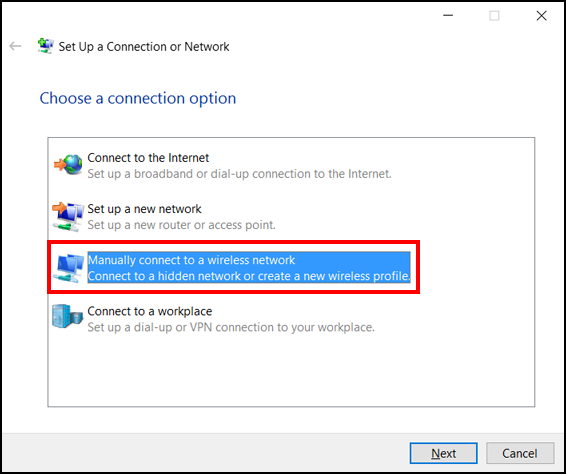Click the new router or access point description
The image size is (566, 474).
point(182,225)
